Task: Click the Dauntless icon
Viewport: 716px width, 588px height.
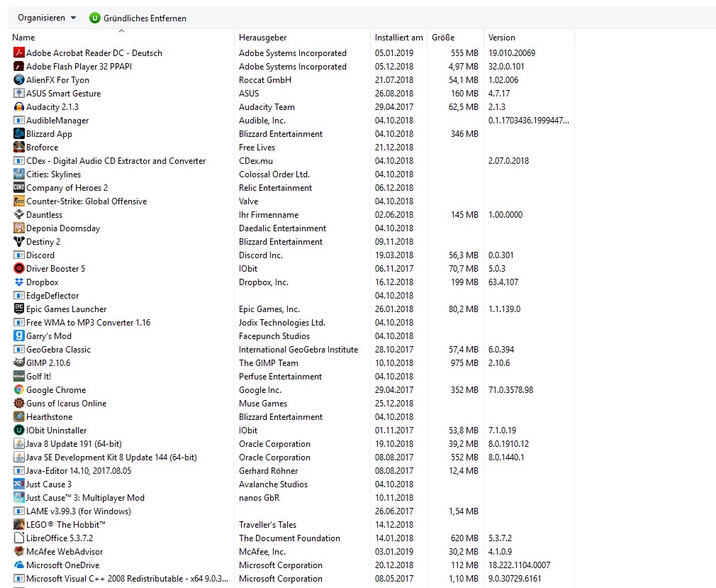Action: (x=18, y=214)
